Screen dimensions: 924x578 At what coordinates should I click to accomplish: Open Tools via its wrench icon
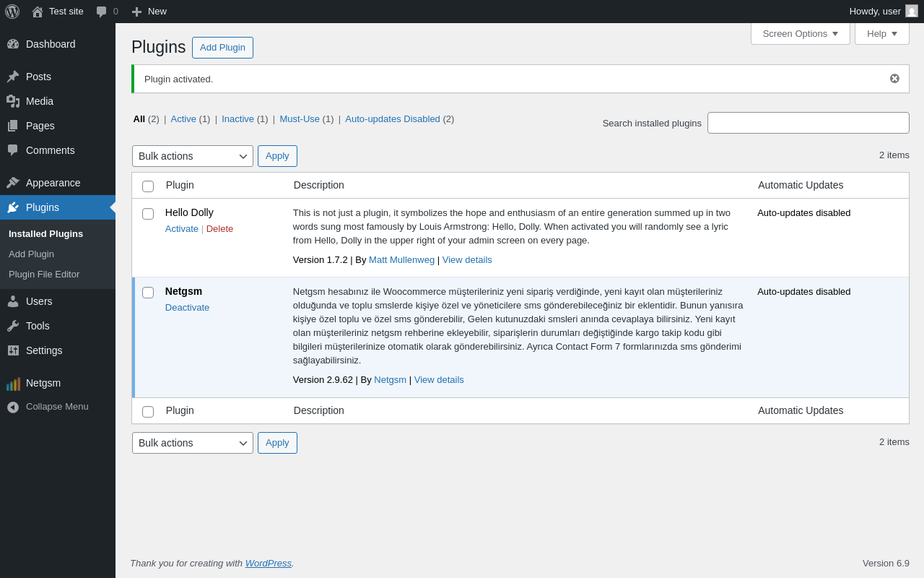click(13, 326)
